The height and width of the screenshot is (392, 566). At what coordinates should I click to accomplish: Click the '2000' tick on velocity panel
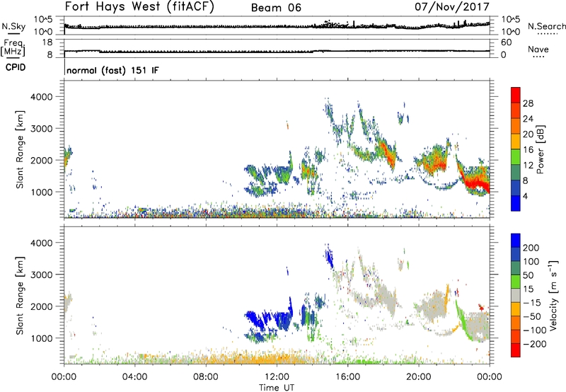[x=41, y=306]
